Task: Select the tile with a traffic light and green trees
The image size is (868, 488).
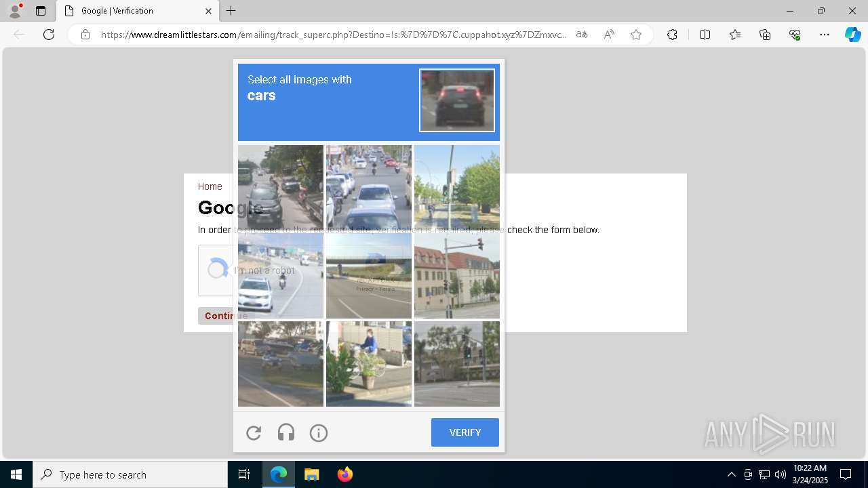Action: pyautogui.click(x=457, y=188)
